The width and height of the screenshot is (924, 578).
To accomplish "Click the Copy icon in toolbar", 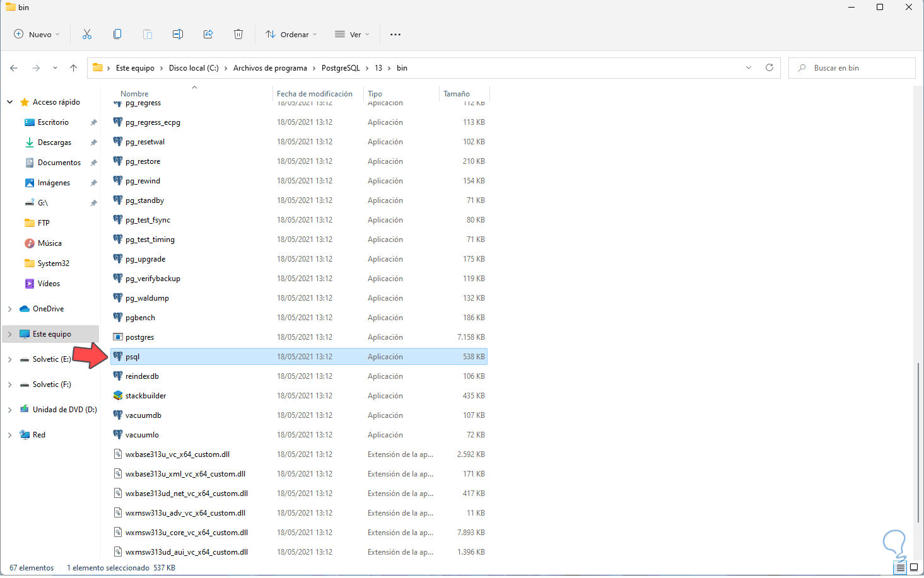I will [117, 34].
